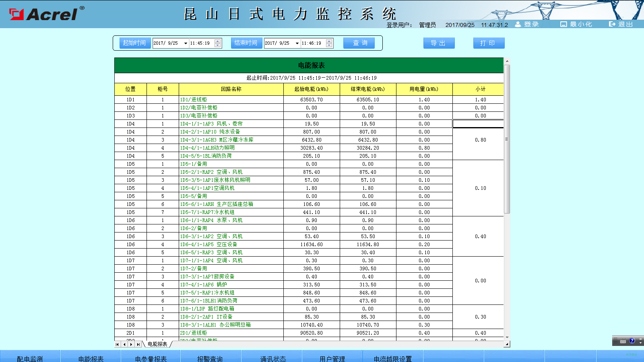The image size is (644, 362).
Task: Click the 打印 print button
Action: tap(489, 43)
